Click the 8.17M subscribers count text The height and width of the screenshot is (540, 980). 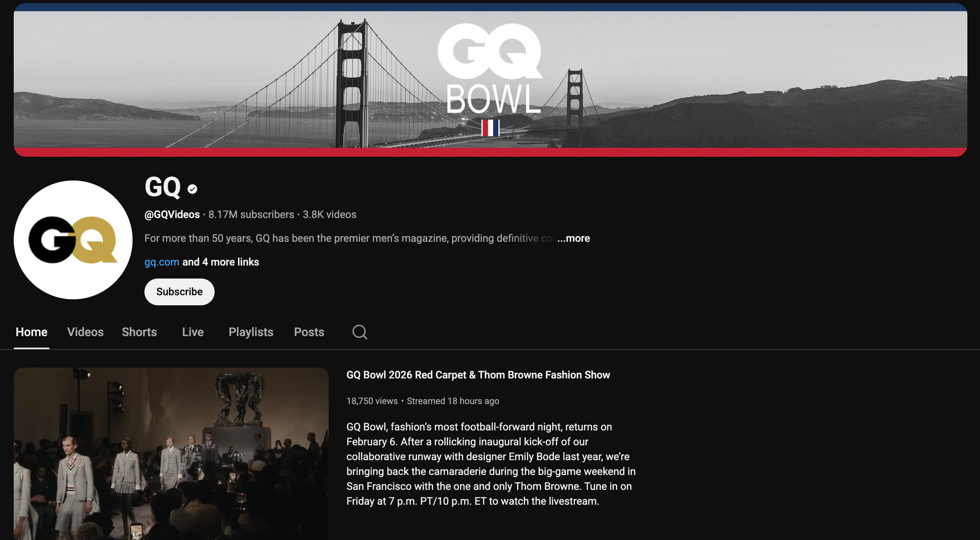tap(251, 215)
